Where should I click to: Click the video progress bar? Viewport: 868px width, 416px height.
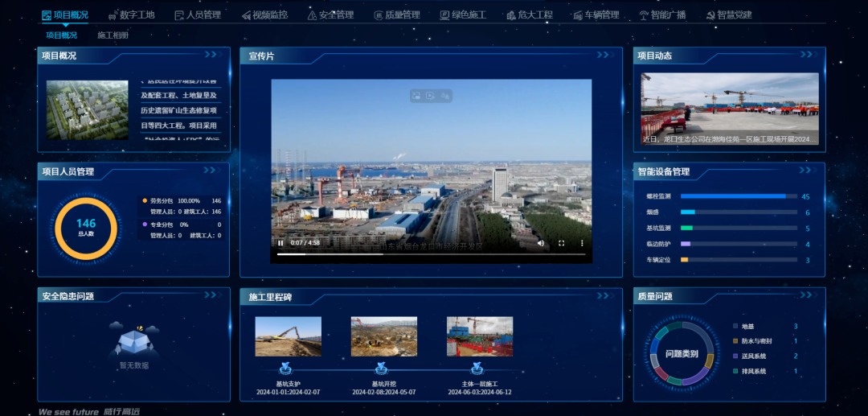pos(402,254)
